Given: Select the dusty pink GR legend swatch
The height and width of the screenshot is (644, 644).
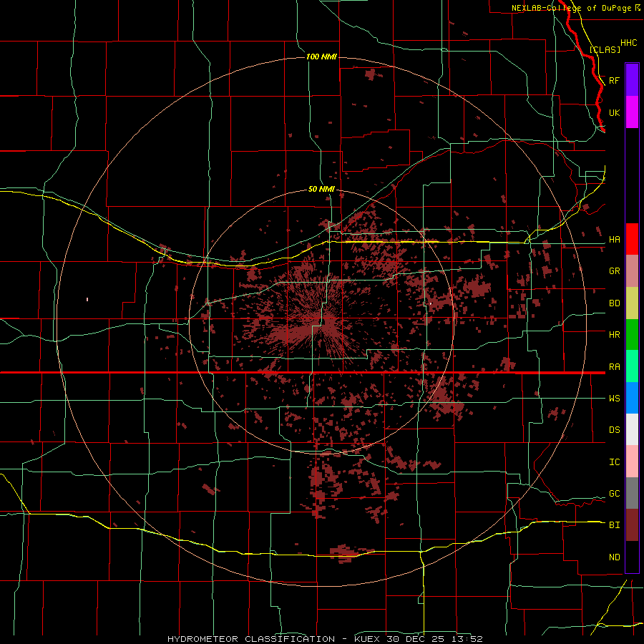Looking at the screenshot, I should 632,271.
